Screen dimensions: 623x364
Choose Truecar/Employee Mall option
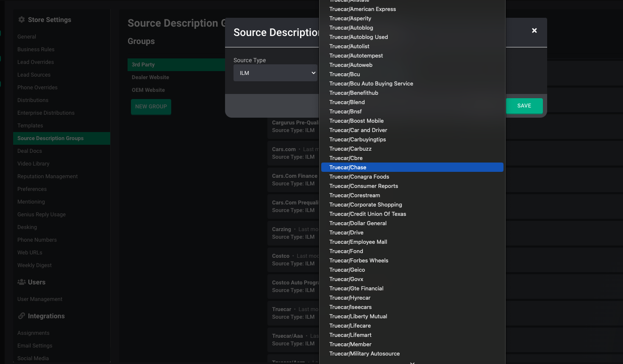click(412, 242)
